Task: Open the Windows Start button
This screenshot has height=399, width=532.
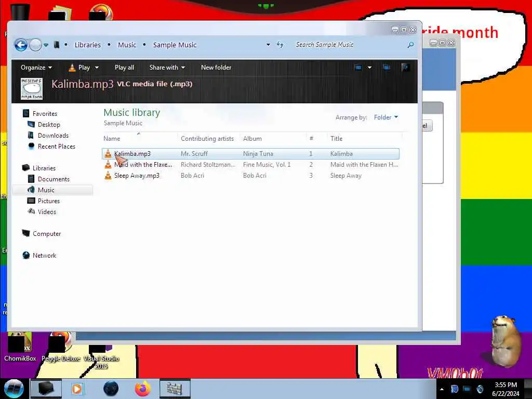Action: (x=14, y=389)
